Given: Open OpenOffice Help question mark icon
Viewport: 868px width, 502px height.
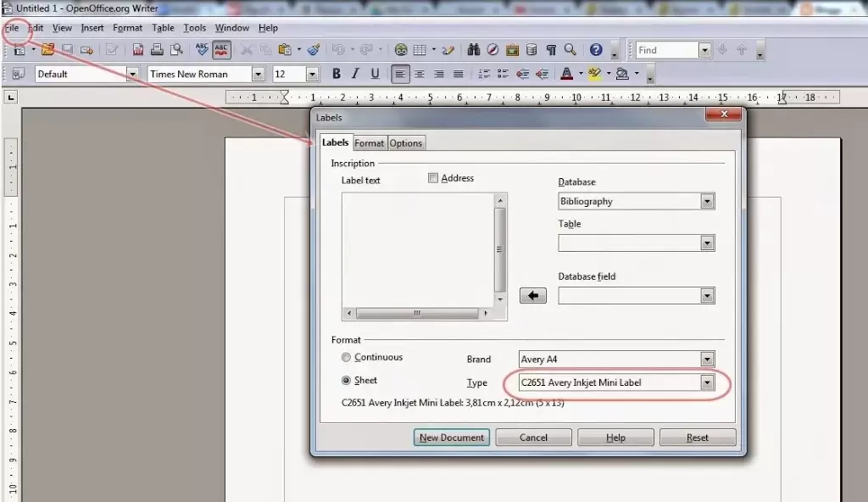Looking at the screenshot, I should pyautogui.click(x=596, y=50).
